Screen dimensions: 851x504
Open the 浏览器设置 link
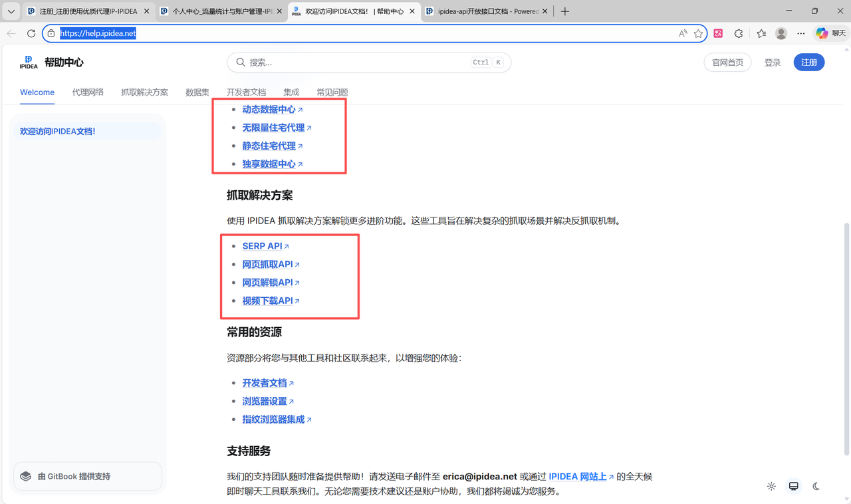(268, 402)
